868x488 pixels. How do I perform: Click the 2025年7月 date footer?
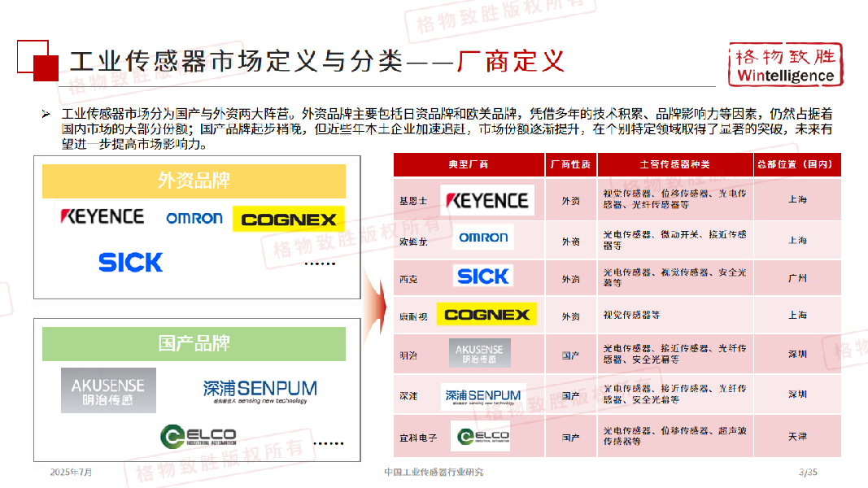click(x=71, y=472)
